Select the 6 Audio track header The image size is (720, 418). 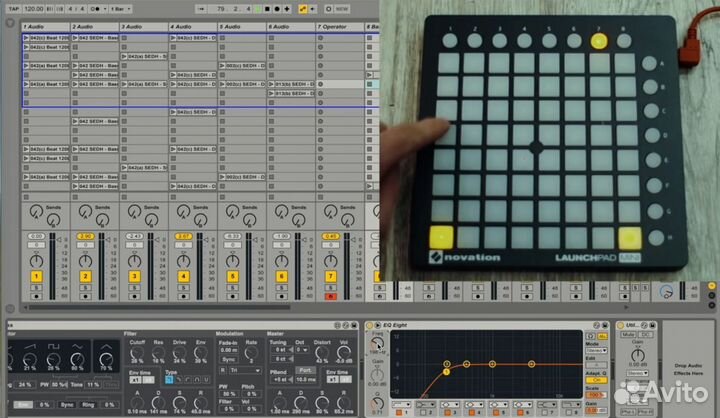[x=291, y=27]
